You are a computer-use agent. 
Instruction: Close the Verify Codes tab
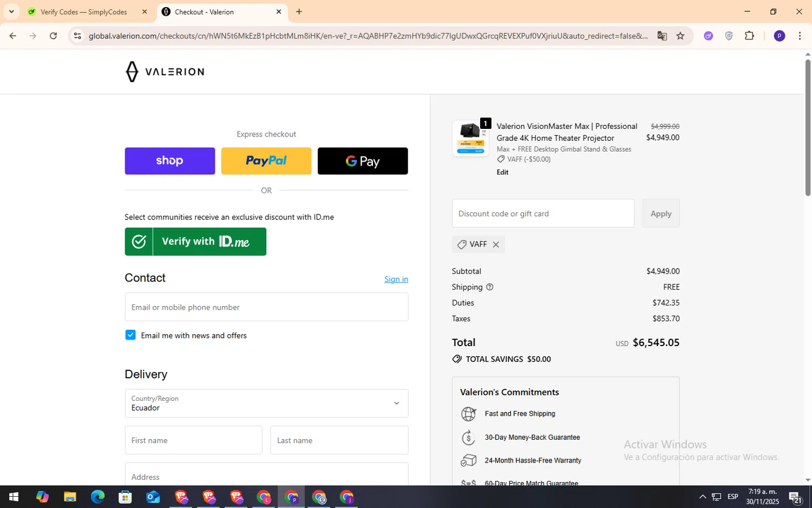pyautogui.click(x=145, y=12)
